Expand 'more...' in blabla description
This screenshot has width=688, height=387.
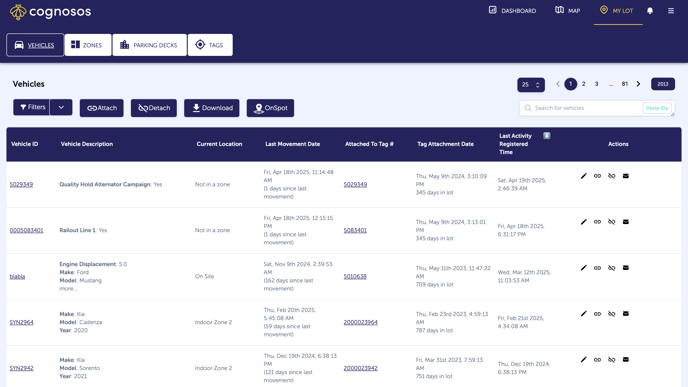(x=68, y=289)
